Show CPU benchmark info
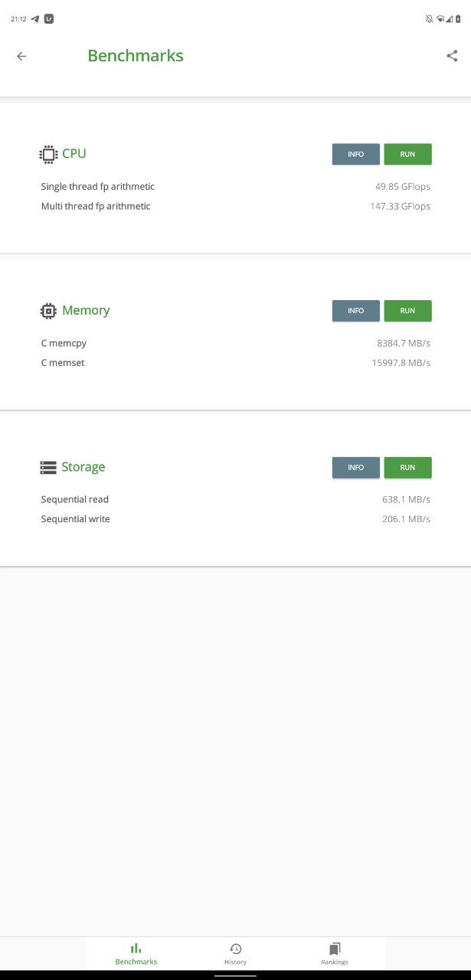Viewport: 471px width, 980px height. (356, 154)
